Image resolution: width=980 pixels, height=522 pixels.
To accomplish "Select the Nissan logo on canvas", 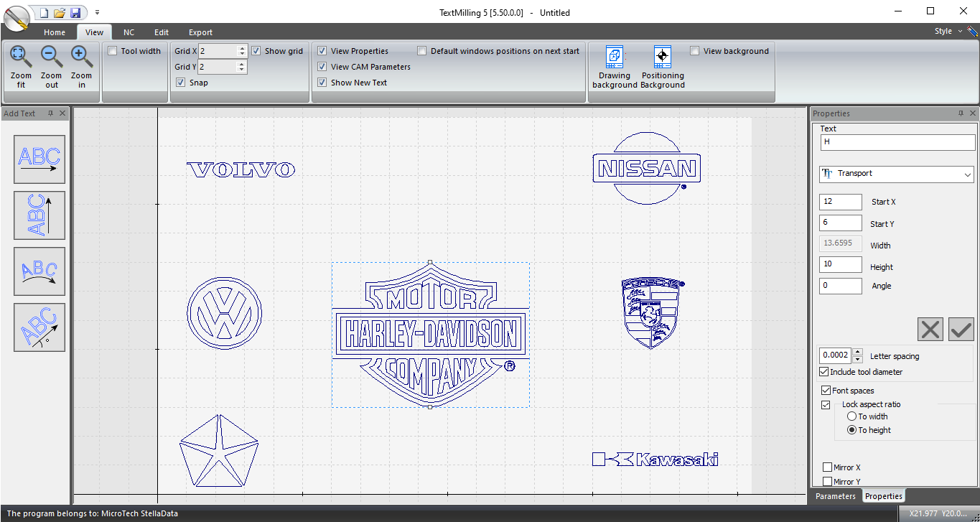I will pyautogui.click(x=646, y=169).
